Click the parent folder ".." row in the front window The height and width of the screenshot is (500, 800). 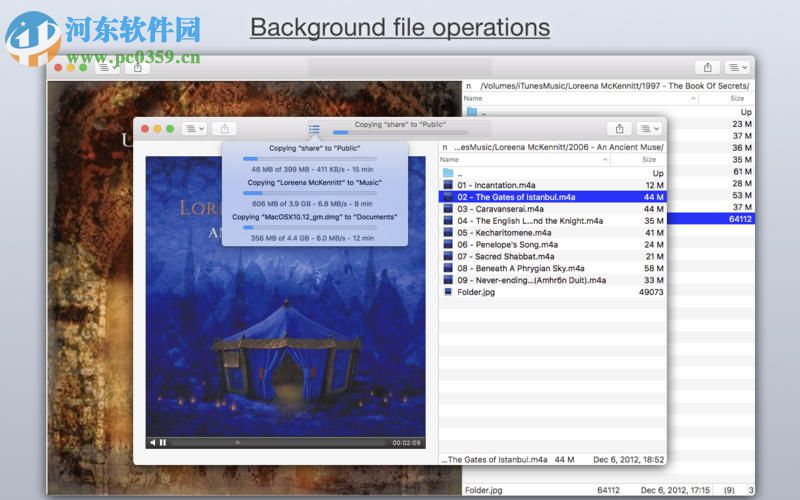coord(553,173)
